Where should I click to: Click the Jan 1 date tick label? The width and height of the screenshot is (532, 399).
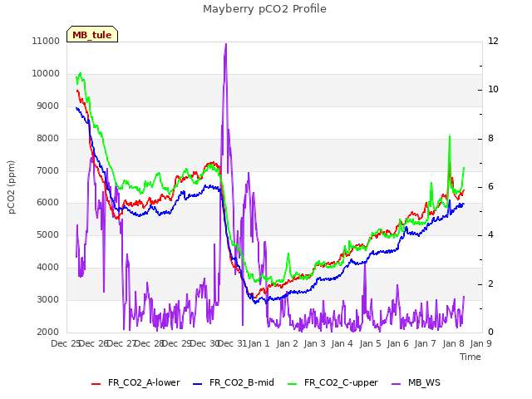(259, 343)
